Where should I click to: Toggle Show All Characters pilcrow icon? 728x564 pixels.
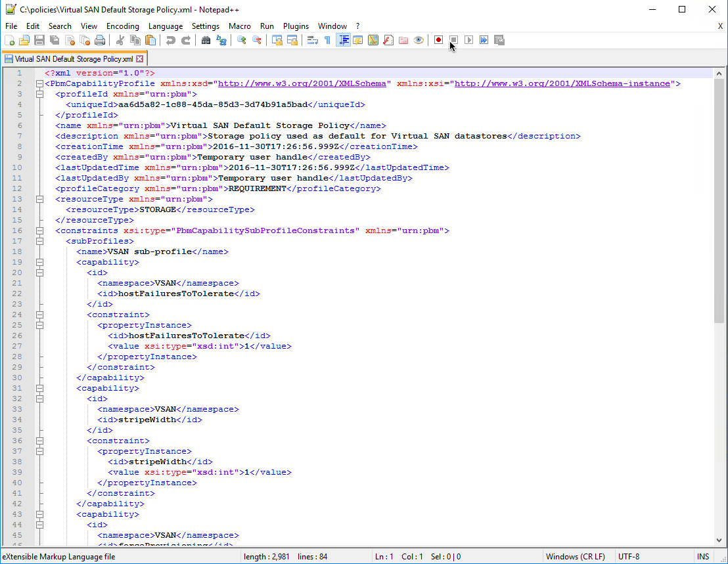(327, 40)
